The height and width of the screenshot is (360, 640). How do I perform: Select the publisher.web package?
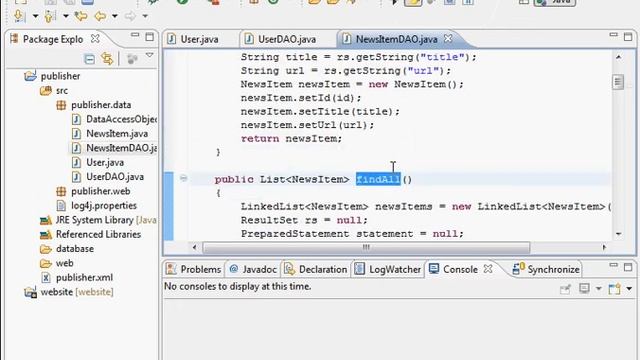point(100,191)
